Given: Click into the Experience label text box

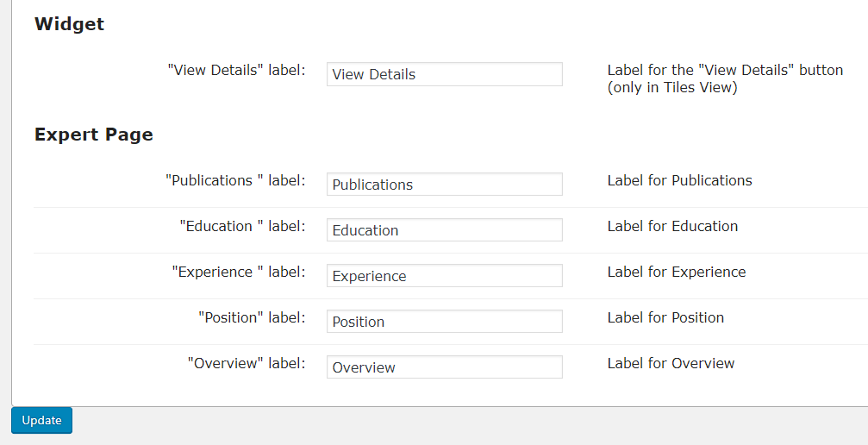Looking at the screenshot, I should 444,276.
